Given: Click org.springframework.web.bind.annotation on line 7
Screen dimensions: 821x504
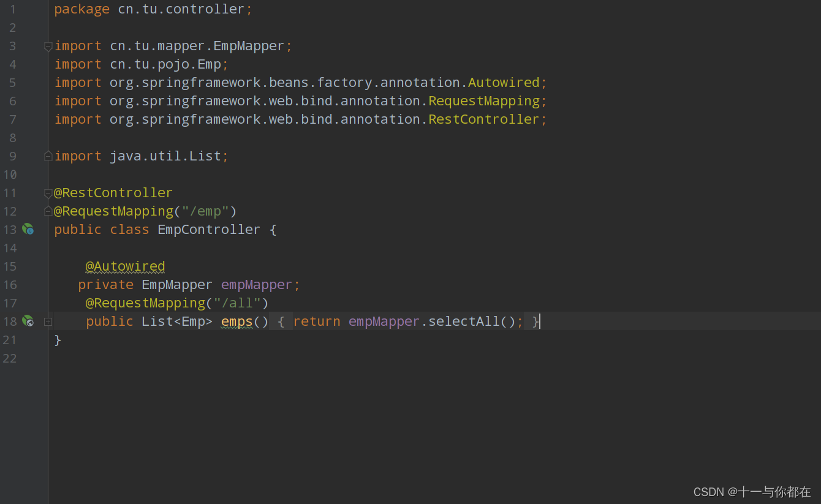Looking at the screenshot, I should pos(265,119).
